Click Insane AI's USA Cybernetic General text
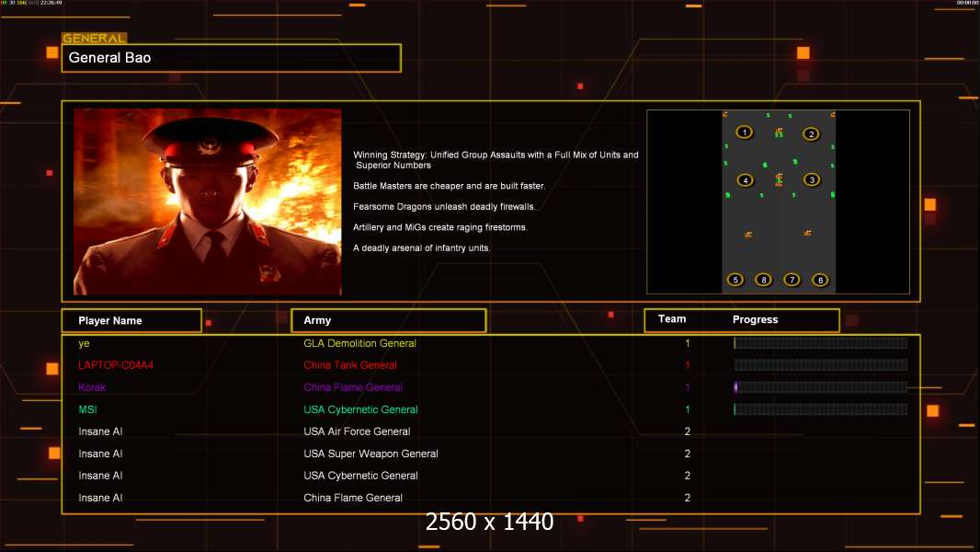 click(360, 476)
